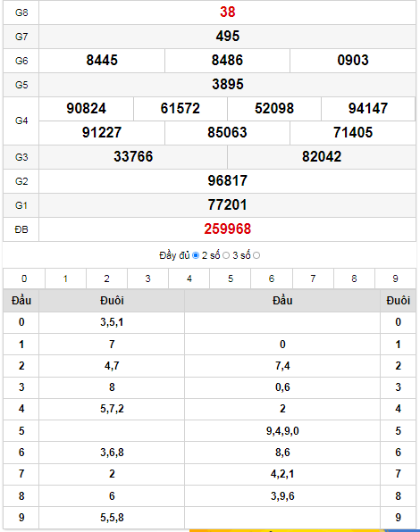Click digit filter tab 4
Screen dimensions: 420x532
189,278
